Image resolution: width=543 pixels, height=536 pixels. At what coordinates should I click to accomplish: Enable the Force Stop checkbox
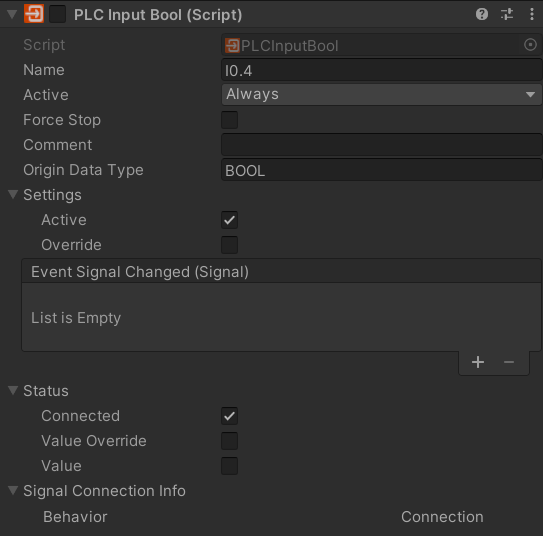pos(229,120)
